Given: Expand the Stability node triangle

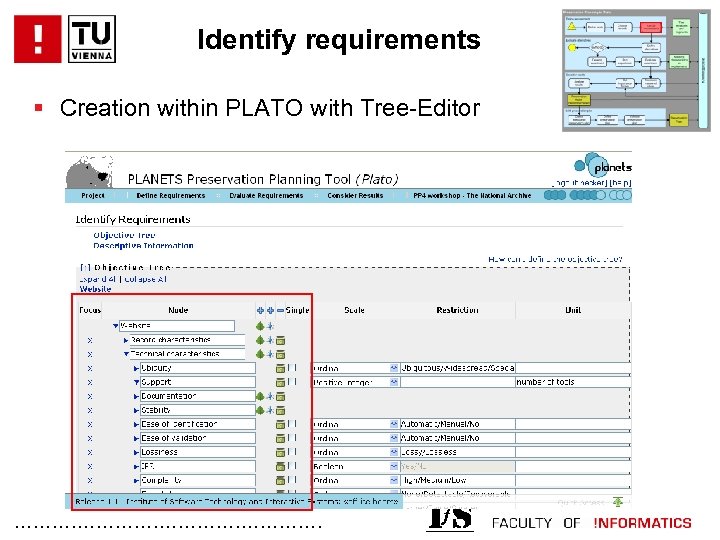Looking at the screenshot, I should tap(136, 411).
